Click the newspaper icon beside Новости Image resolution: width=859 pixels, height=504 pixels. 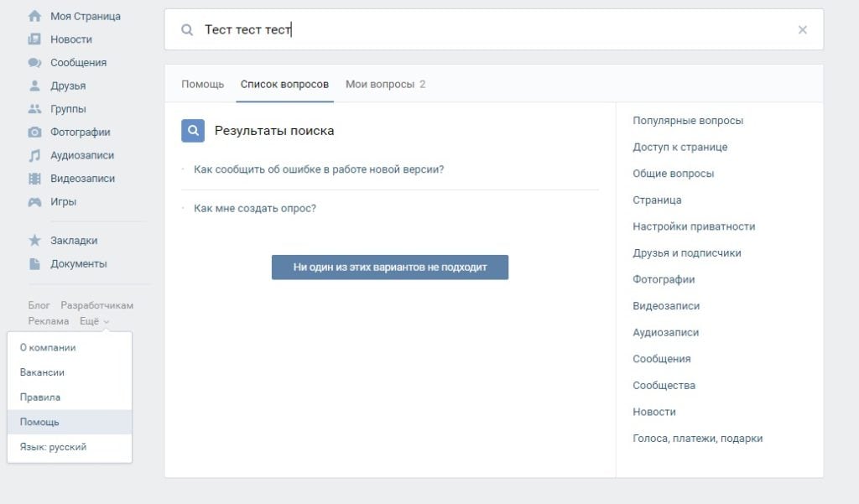pos(34,39)
